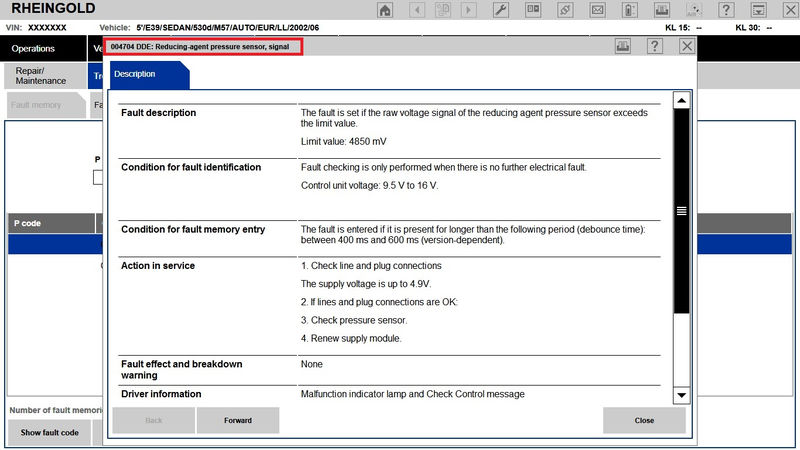
Task: Click the battery status icon
Action: coord(629,10)
